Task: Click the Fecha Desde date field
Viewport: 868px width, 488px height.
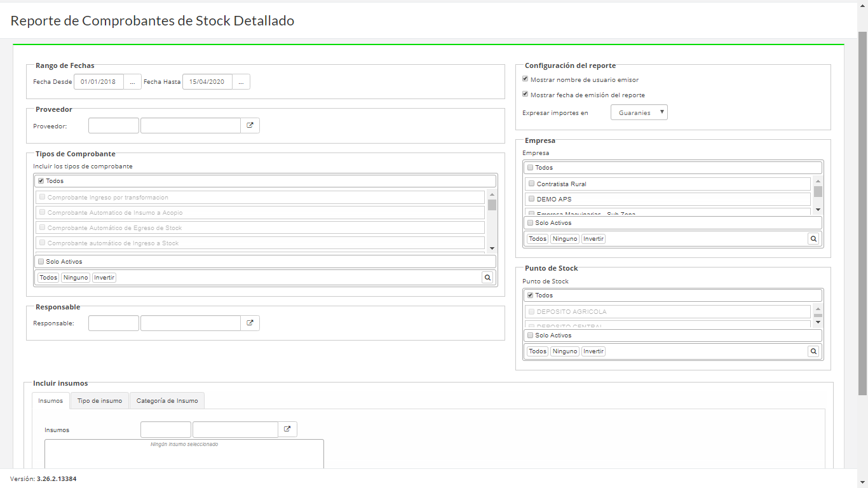Action: pos(98,82)
